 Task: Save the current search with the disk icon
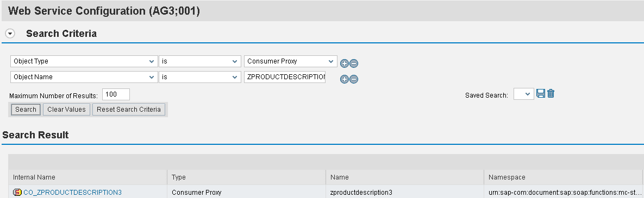541,94
